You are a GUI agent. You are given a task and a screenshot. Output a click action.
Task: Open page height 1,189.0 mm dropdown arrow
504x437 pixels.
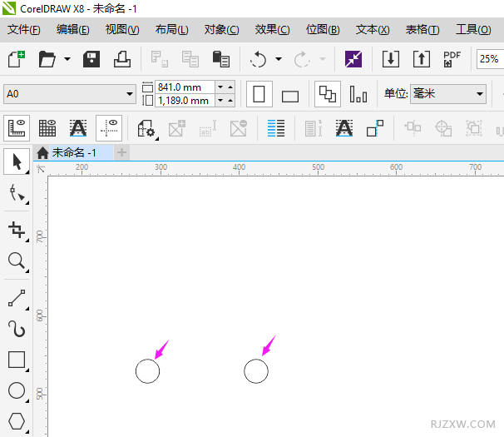click(x=220, y=101)
